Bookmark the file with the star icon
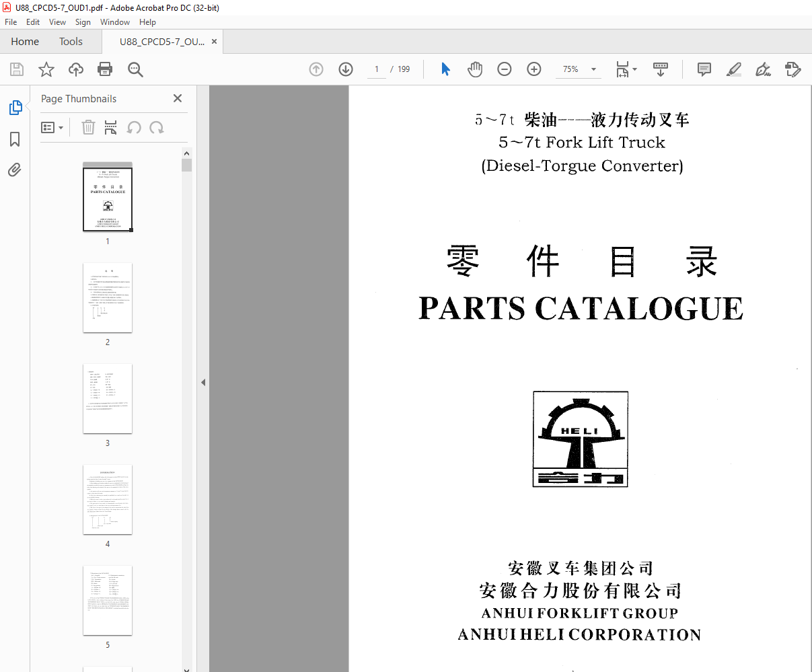The height and width of the screenshot is (672, 812). click(46, 69)
